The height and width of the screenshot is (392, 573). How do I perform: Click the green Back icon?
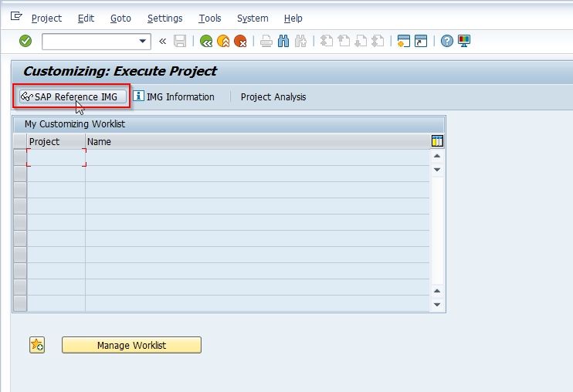[x=206, y=41]
